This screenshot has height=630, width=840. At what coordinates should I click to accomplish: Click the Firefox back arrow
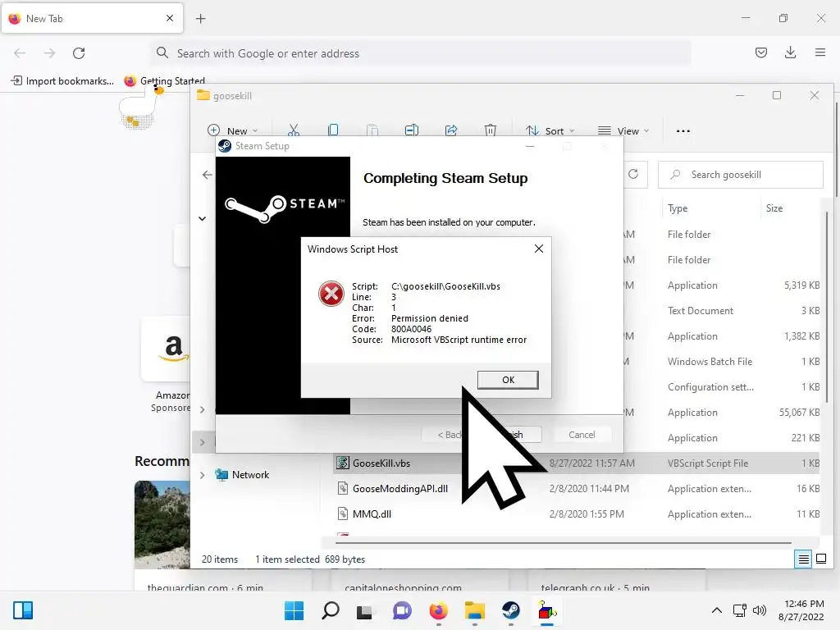click(x=20, y=53)
